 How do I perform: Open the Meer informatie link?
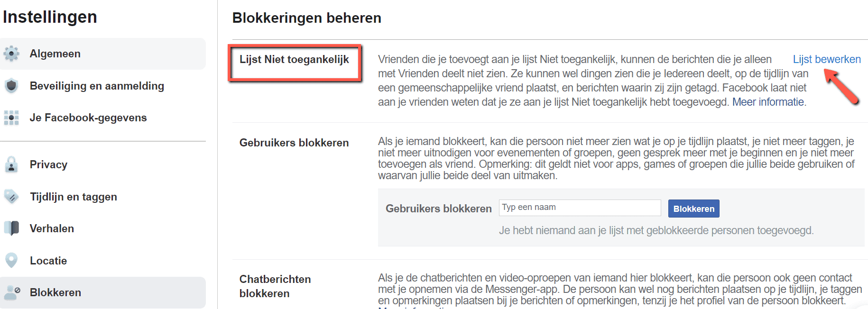(x=768, y=102)
